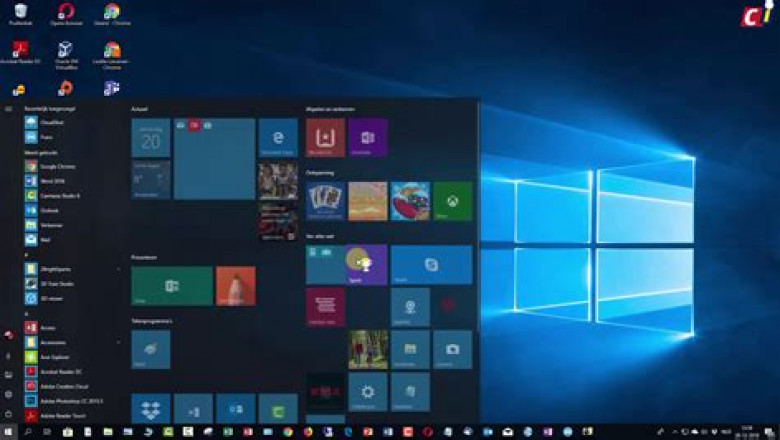Expand the 3D folder in the # section
Image resolution: width=780 pixels, height=440 pixels.
(x=72, y=269)
